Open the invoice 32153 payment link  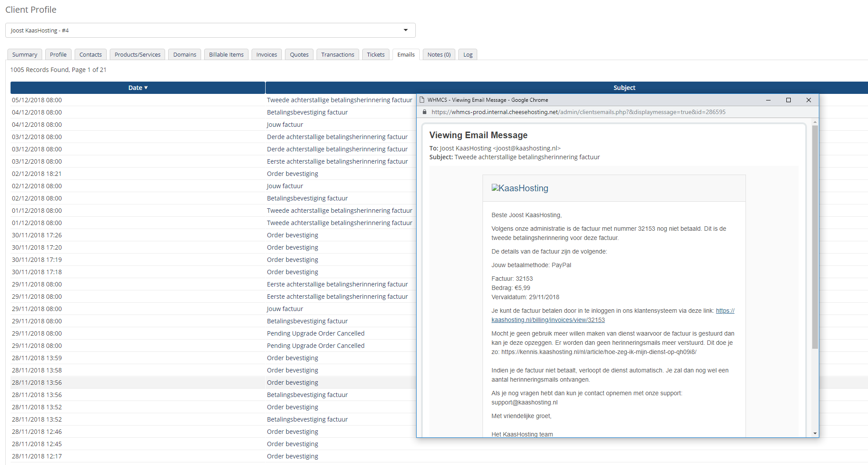coord(548,320)
